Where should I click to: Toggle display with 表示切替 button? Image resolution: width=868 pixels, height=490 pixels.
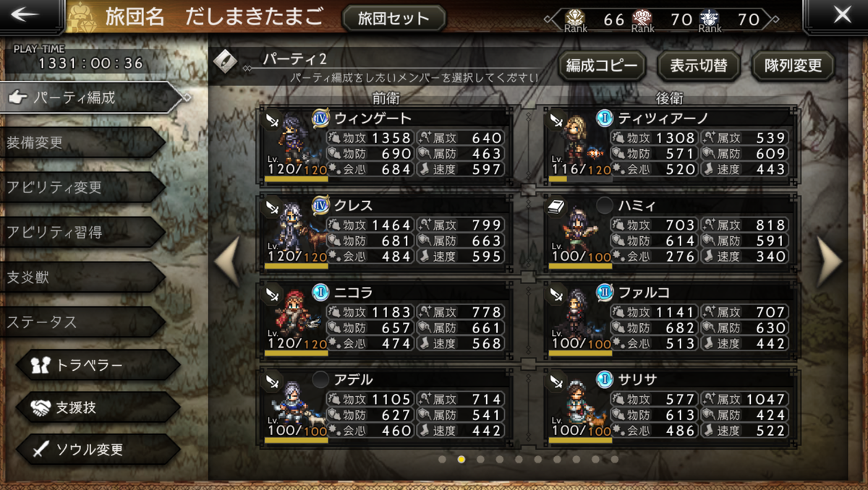tap(698, 66)
